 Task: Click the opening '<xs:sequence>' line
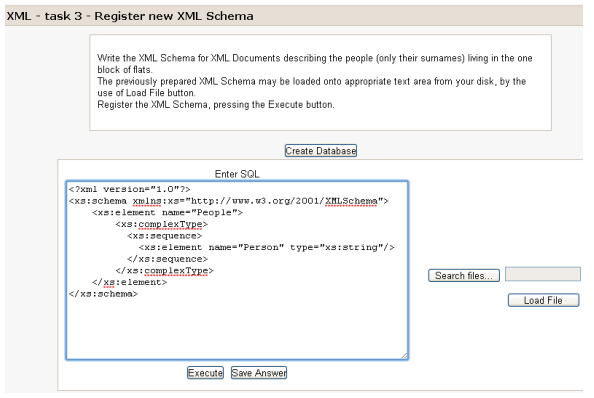coord(164,236)
